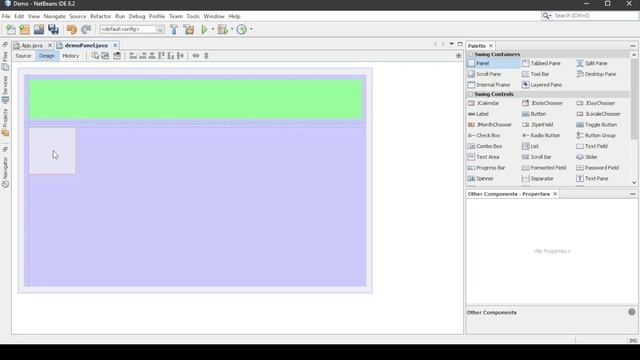Open the File menu
The image size is (640, 360).
[6, 16]
